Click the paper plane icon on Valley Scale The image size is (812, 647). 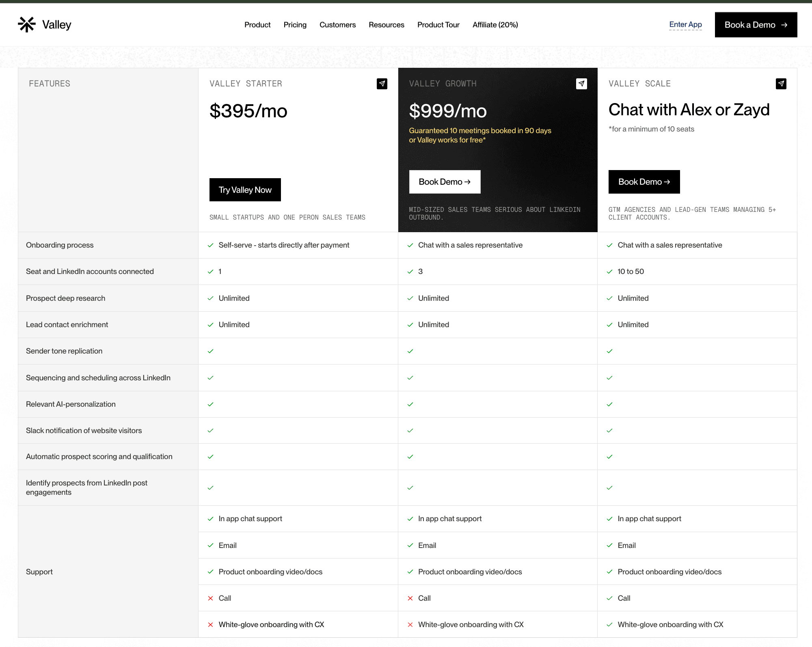click(781, 84)
